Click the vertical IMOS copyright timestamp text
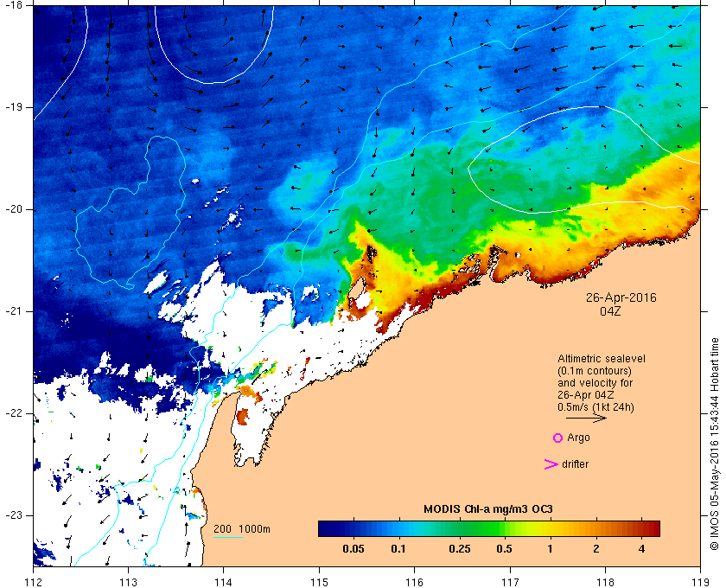Screen dimensions: 726x588 (x=715, y=444)
